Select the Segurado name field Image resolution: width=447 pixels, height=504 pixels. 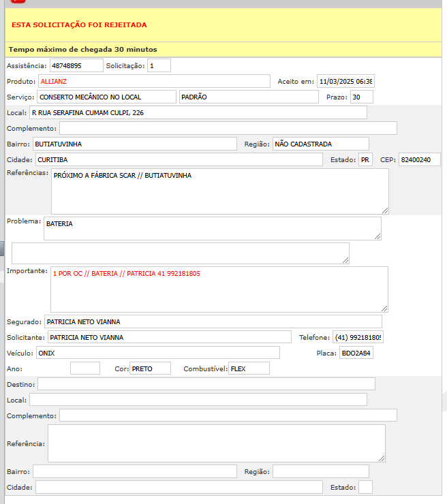(213, 321)
